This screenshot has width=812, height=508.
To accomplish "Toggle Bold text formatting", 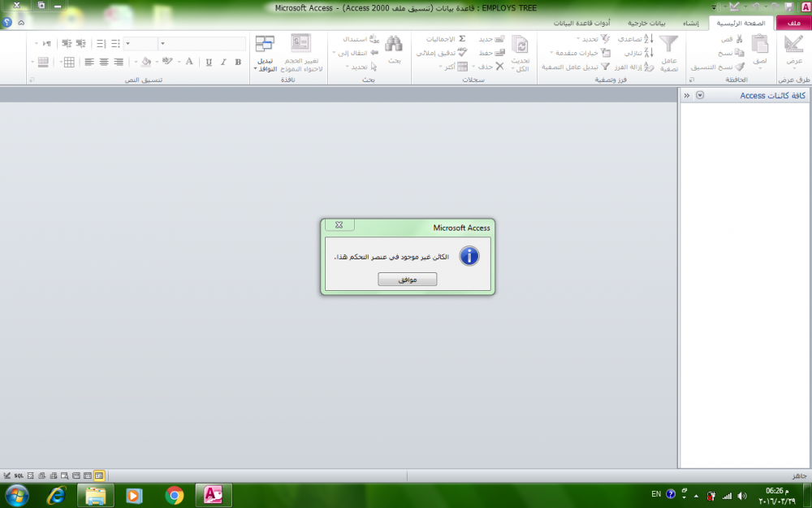I will click(238, 63).
